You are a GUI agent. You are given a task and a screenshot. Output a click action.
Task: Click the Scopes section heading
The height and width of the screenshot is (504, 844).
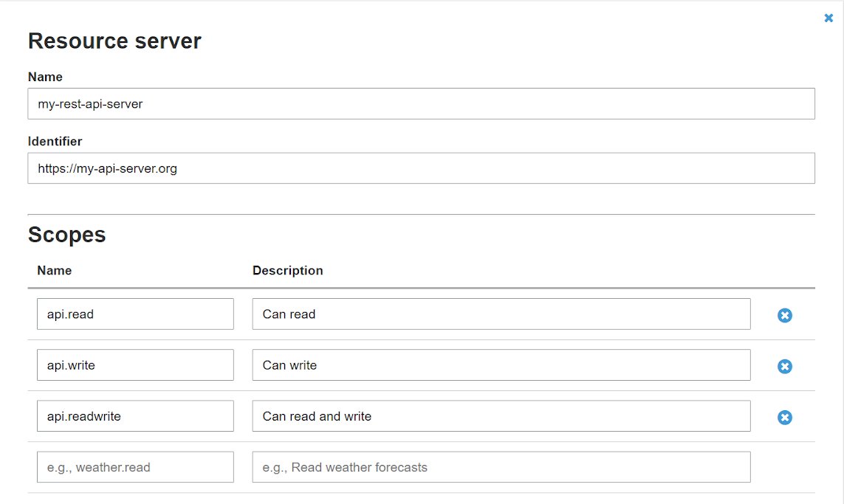(x=66, y=235)
